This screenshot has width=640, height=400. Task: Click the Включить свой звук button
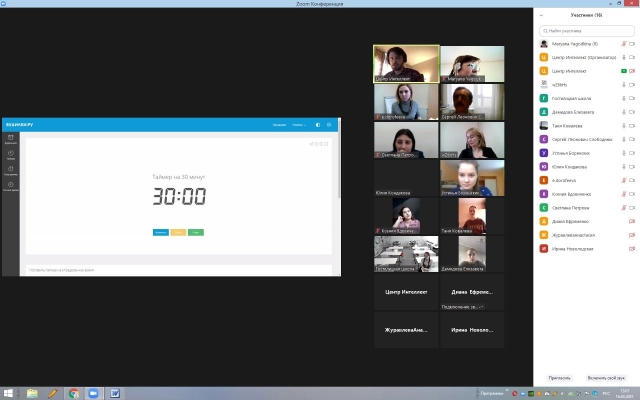606,378
